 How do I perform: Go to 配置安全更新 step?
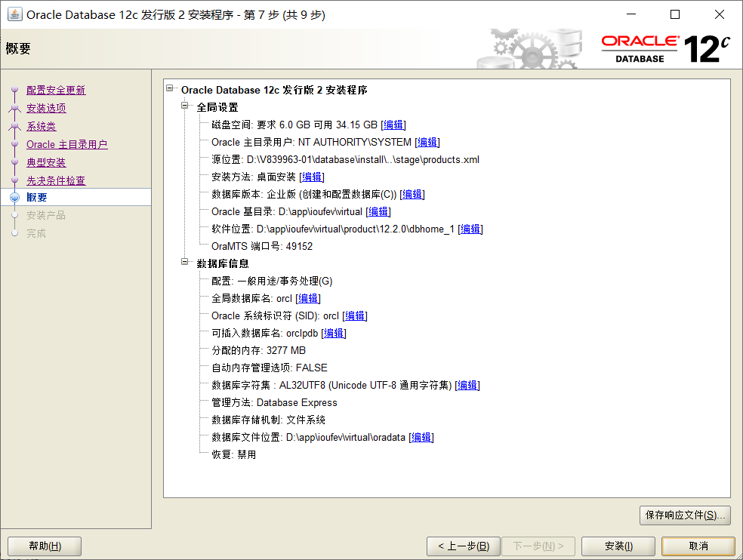click(x=56, y=90)
